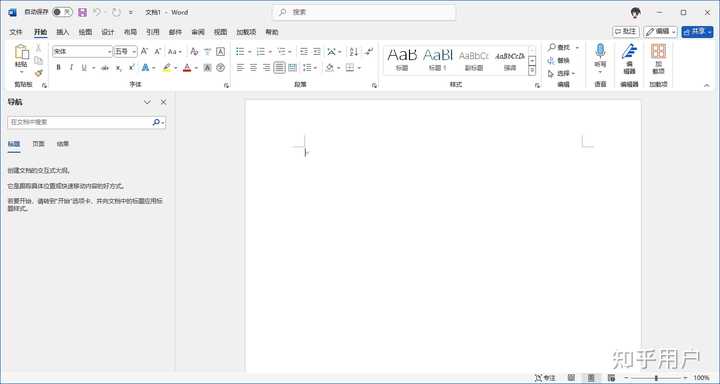Click the Comments button
The image size is (720, 384).
coord(625,31)
